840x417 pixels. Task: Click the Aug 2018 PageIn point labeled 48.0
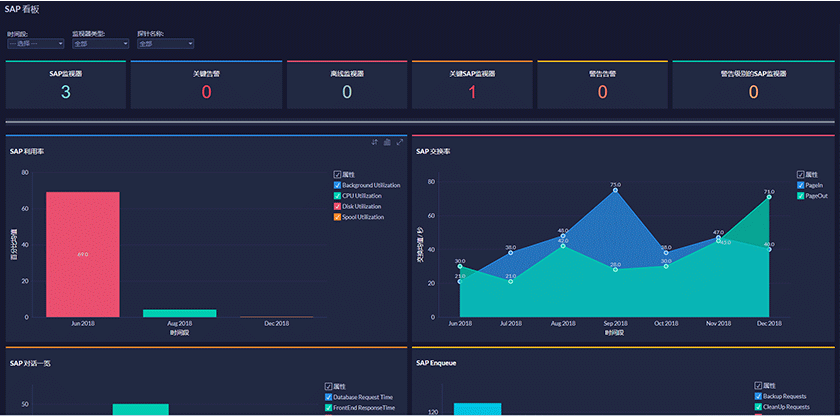[x=563, y=236]
